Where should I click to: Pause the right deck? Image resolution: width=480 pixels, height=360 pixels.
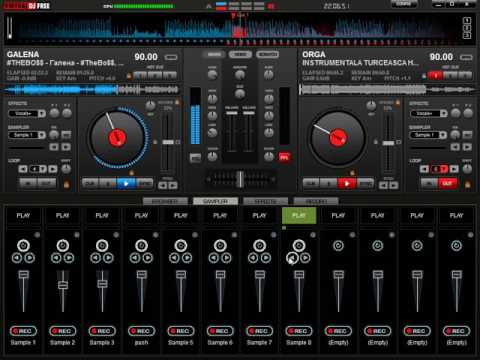click(329, 184)
